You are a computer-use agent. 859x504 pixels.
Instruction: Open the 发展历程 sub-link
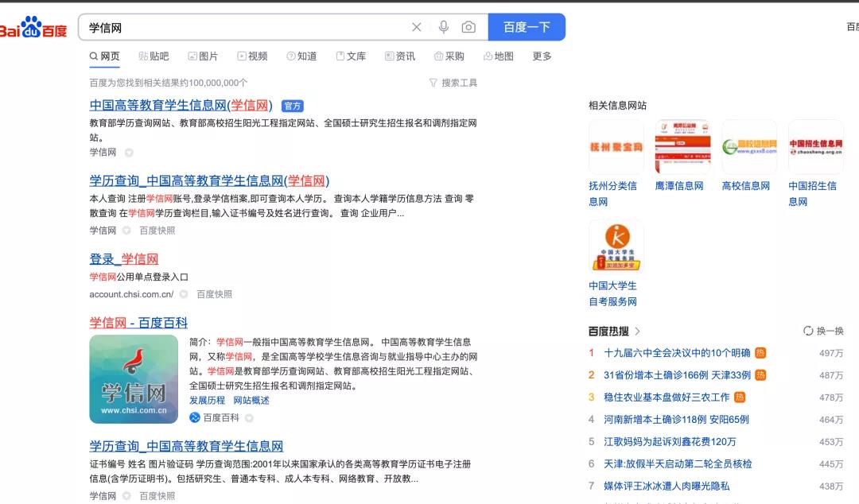207,401
